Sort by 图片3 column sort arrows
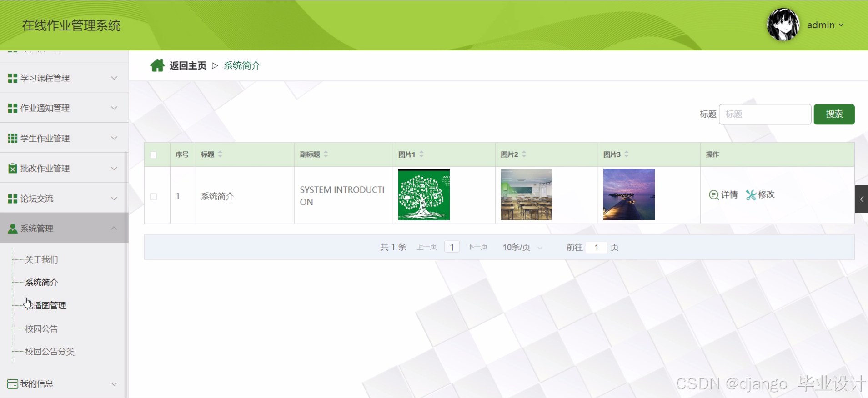Viewport: 868px width, 398px height. [627, 154]
